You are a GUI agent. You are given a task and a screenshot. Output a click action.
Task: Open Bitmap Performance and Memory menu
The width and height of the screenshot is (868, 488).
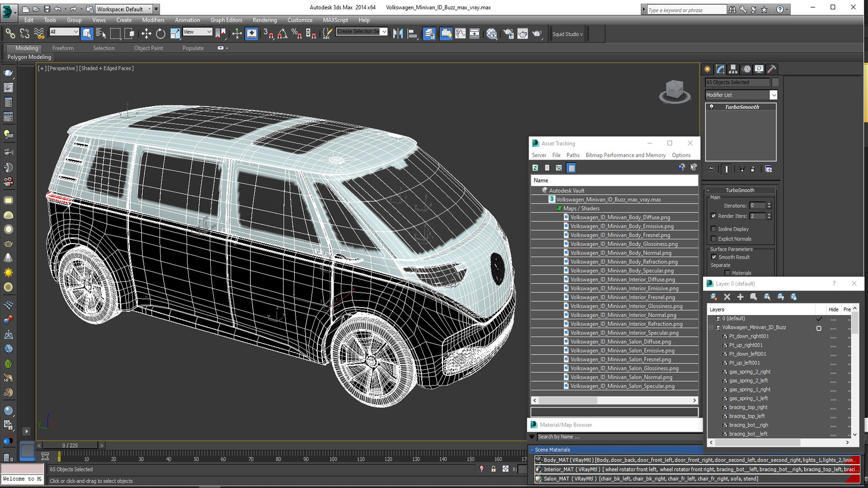pos(625,155)
